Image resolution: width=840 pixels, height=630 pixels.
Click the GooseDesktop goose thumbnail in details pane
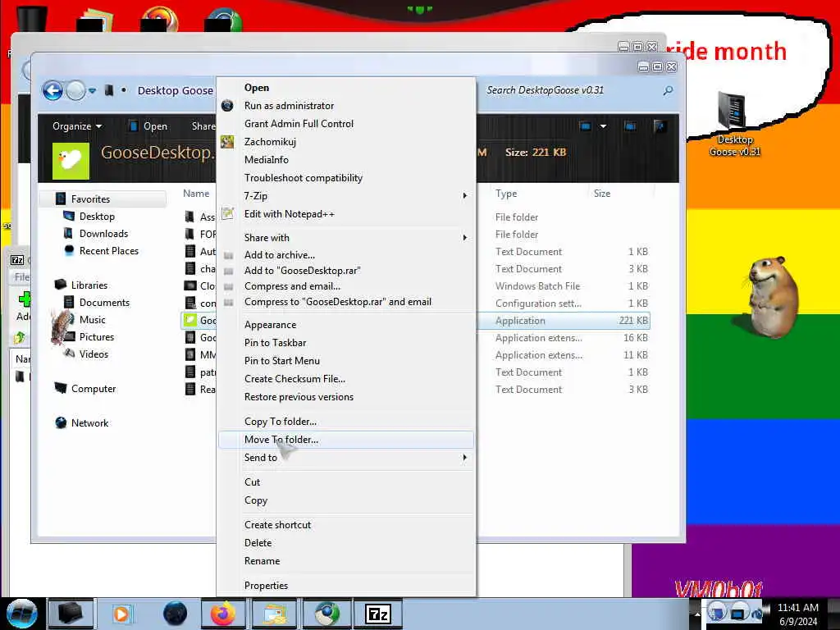point(71,162)
